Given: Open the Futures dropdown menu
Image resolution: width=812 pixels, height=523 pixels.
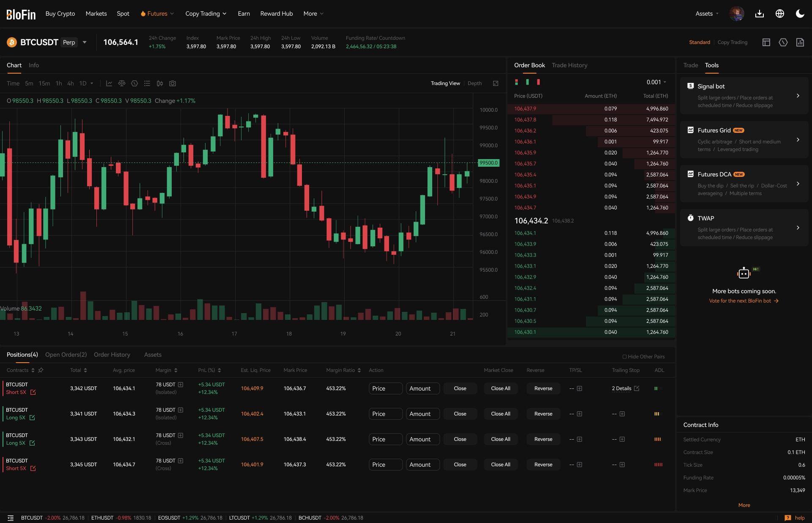Looking at the screenshot, I should (x=156, y=13).
